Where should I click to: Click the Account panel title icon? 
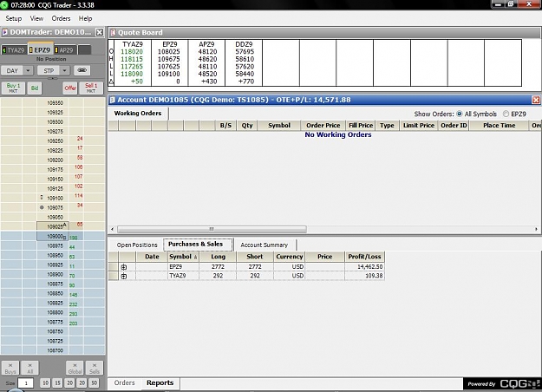point(112,100)
